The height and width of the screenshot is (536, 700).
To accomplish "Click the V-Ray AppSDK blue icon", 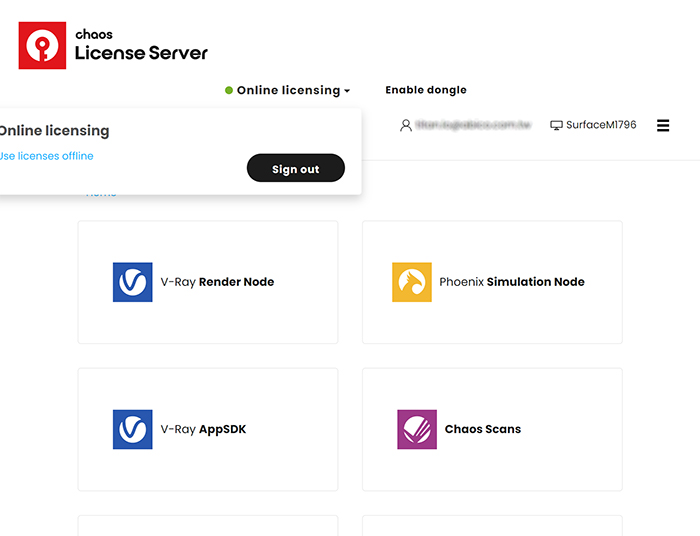I will click(132, 429).
